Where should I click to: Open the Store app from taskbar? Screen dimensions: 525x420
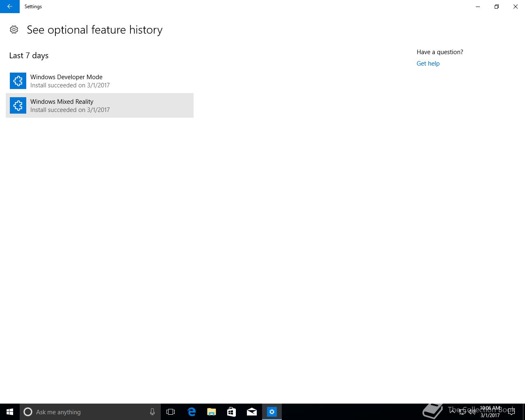click(232, 412)
